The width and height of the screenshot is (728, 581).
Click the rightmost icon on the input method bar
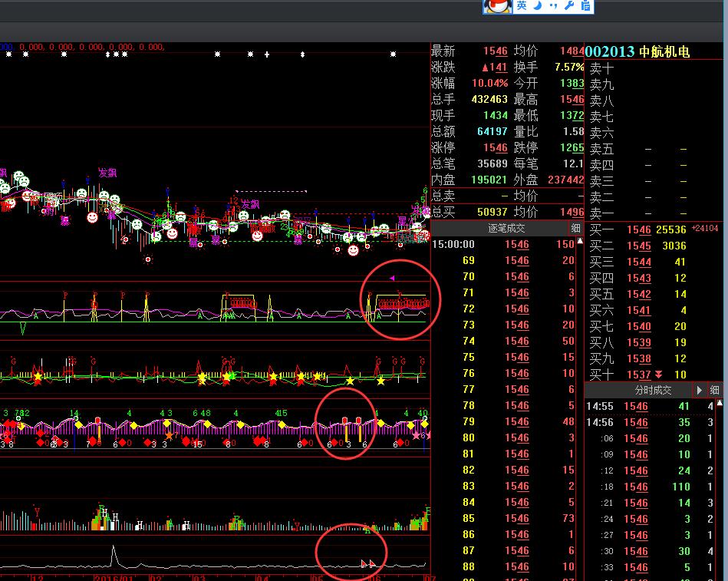(585, 5)
